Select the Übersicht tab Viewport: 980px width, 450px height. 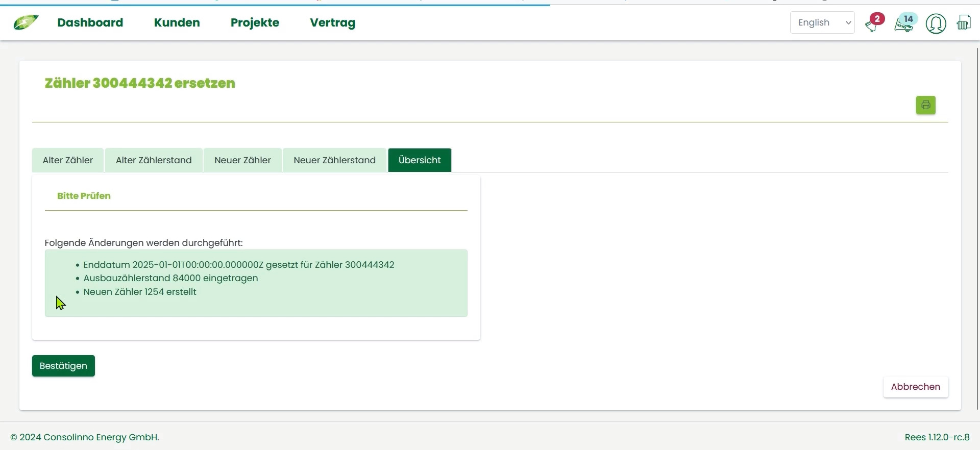click(x=420, y=160)
